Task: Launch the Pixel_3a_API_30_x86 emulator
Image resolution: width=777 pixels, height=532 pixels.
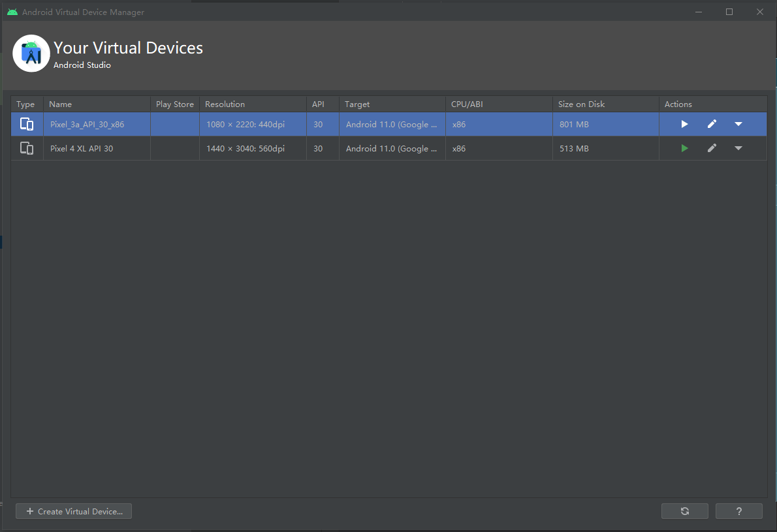Action: (684, 123)
